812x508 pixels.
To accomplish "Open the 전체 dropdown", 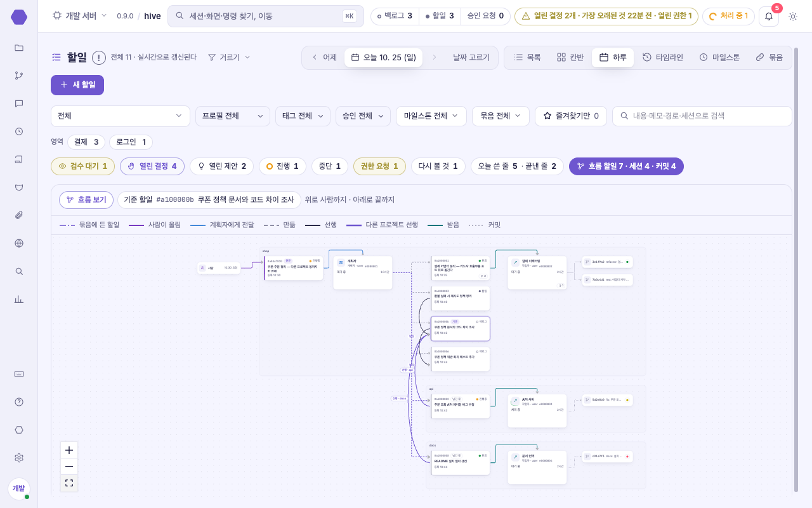I will click(121, 116).
